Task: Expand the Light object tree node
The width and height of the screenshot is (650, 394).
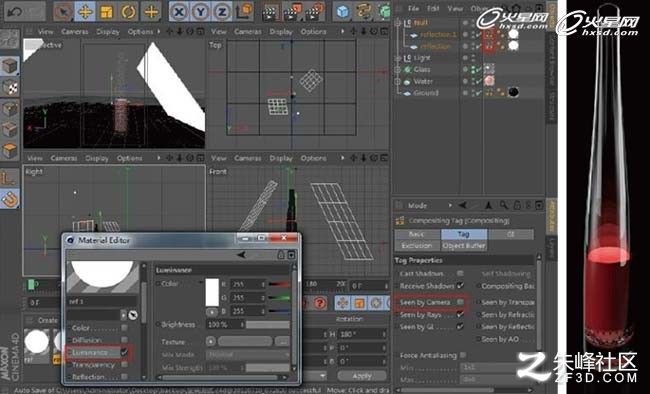Action: coord(398,58)
